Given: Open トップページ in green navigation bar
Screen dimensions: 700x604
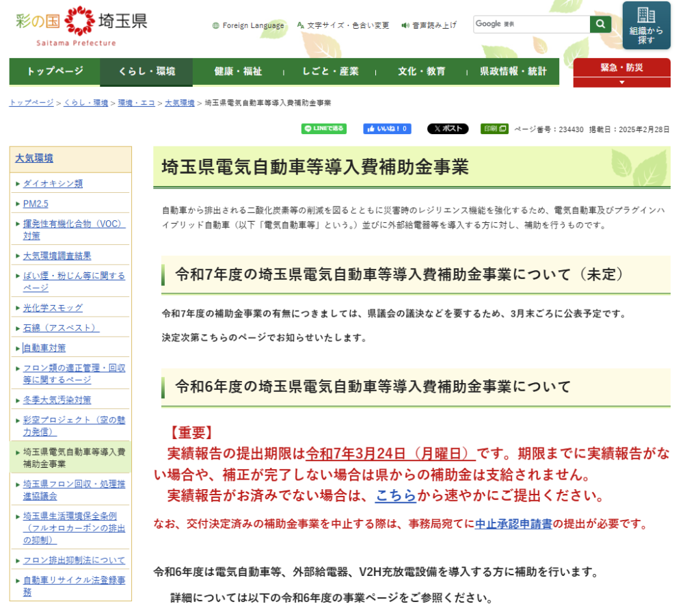Looking at the screenshot, I should (55, 71).
